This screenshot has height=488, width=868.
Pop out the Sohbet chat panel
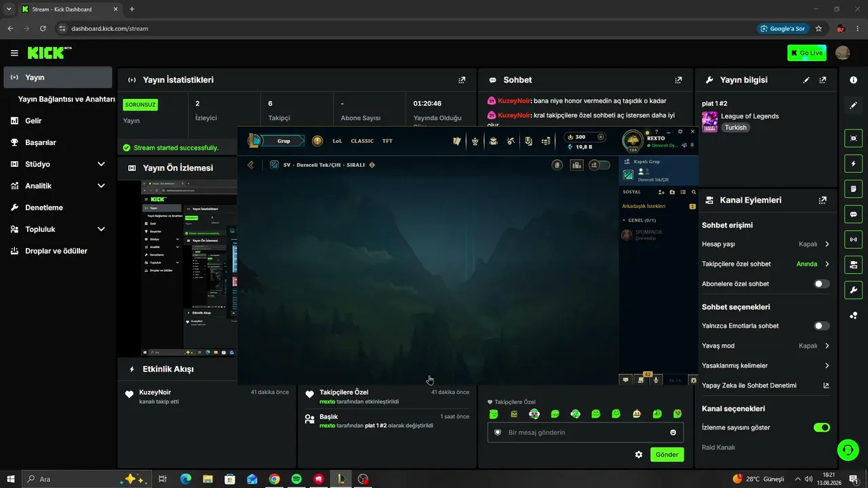pos(678,80)
